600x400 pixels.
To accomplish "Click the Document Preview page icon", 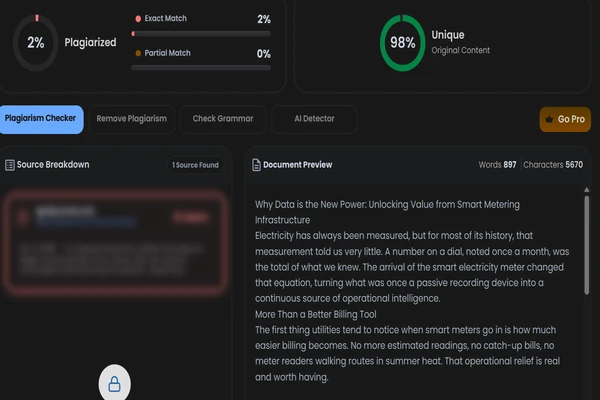I will click(256, 165).
